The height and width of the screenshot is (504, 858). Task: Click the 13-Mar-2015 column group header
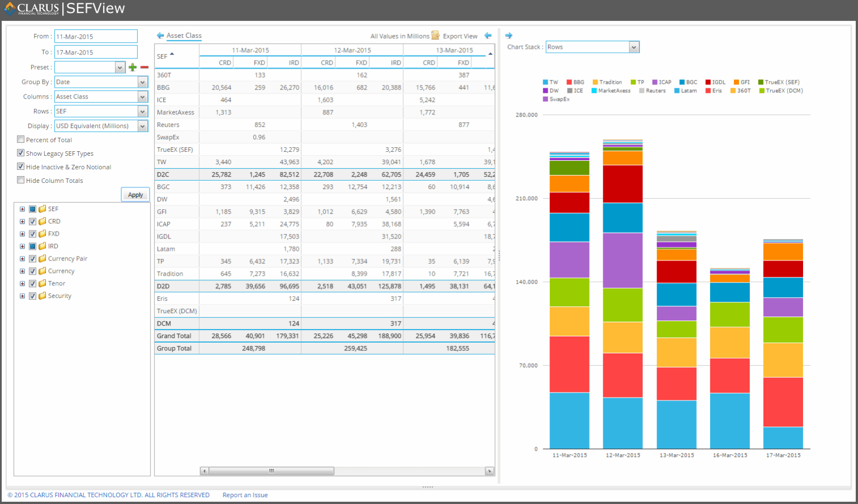pos(454,50)
